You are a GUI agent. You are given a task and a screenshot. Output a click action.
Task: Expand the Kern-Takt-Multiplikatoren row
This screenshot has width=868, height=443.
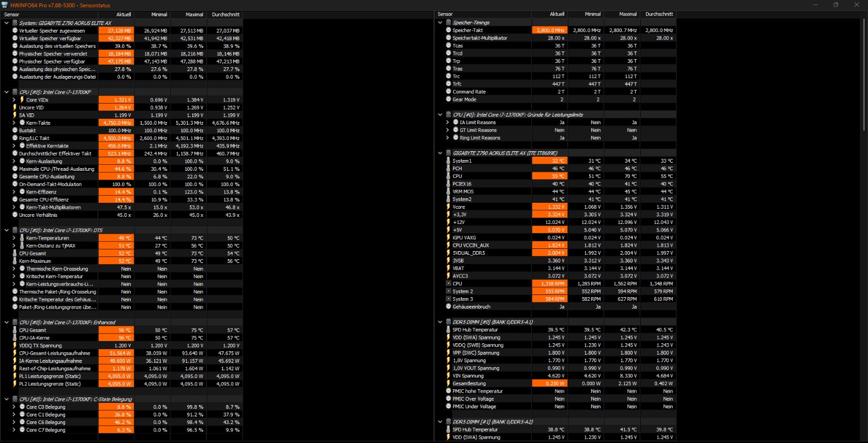[x=14, y=207]
